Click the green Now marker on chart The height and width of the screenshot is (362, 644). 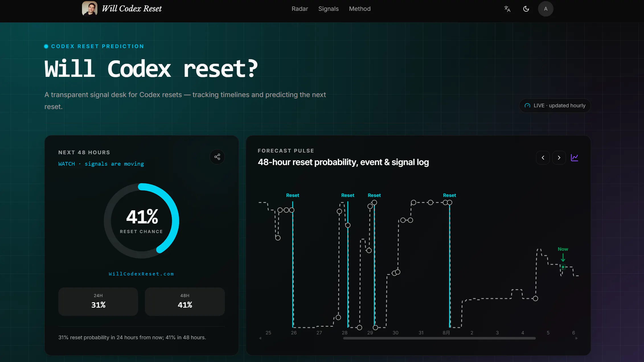pyautogui.click(x=563, y=267)
